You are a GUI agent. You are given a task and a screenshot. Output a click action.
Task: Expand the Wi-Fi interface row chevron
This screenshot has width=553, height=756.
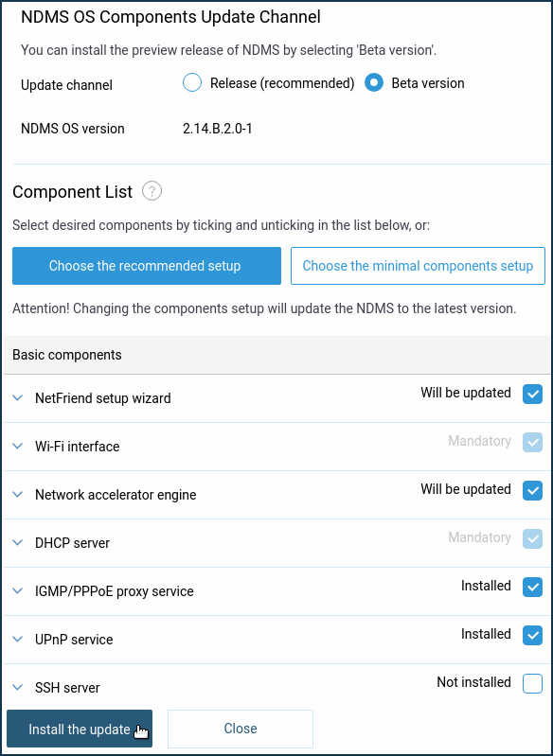[x=18, y=447]
